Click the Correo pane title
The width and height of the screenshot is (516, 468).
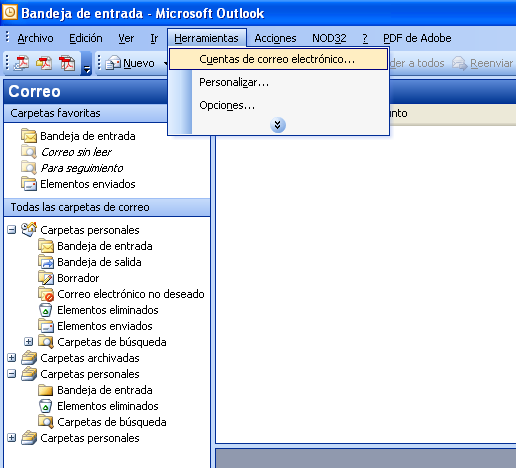[x=34, y=91]
